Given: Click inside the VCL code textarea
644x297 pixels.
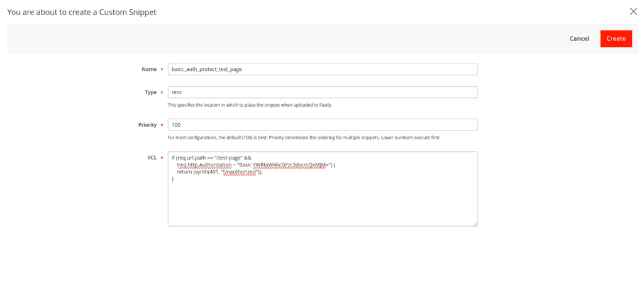Looking at the screenshot, I should tap(323, 189).
